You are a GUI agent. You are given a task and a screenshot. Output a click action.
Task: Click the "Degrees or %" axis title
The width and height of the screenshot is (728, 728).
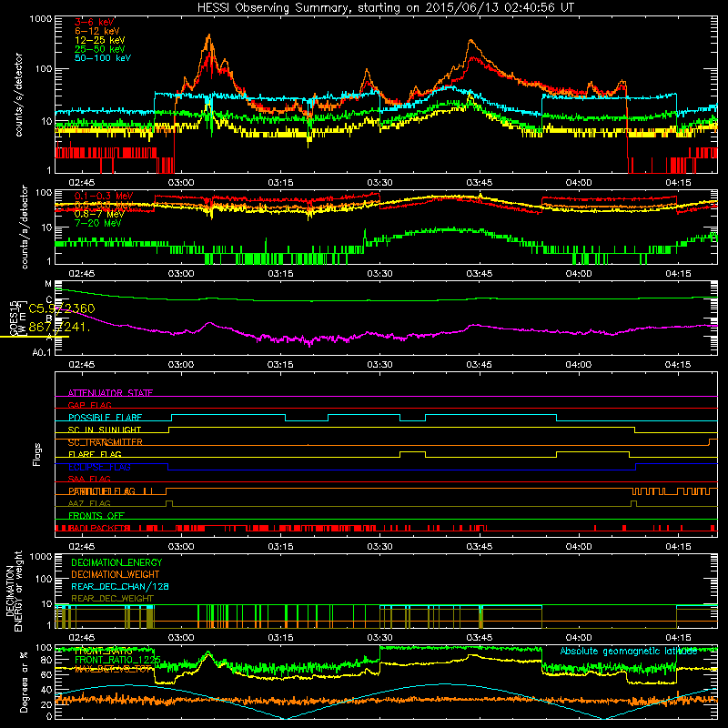coord(24,682)
